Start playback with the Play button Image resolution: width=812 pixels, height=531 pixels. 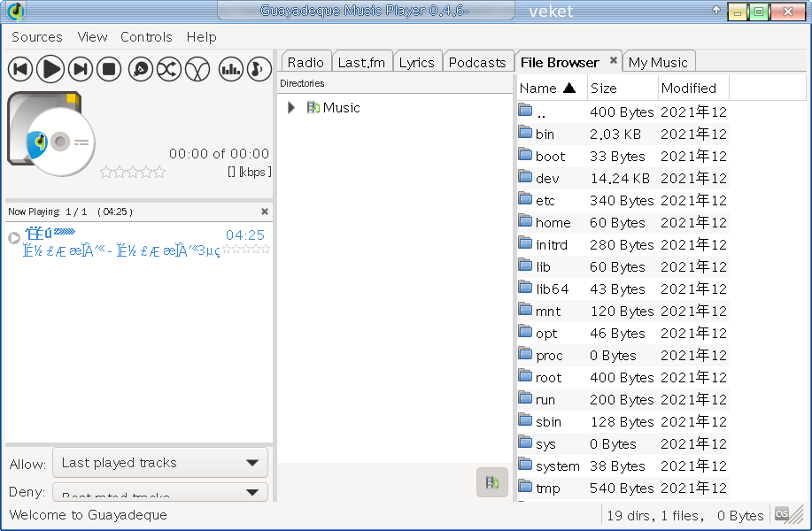point(50,69)
